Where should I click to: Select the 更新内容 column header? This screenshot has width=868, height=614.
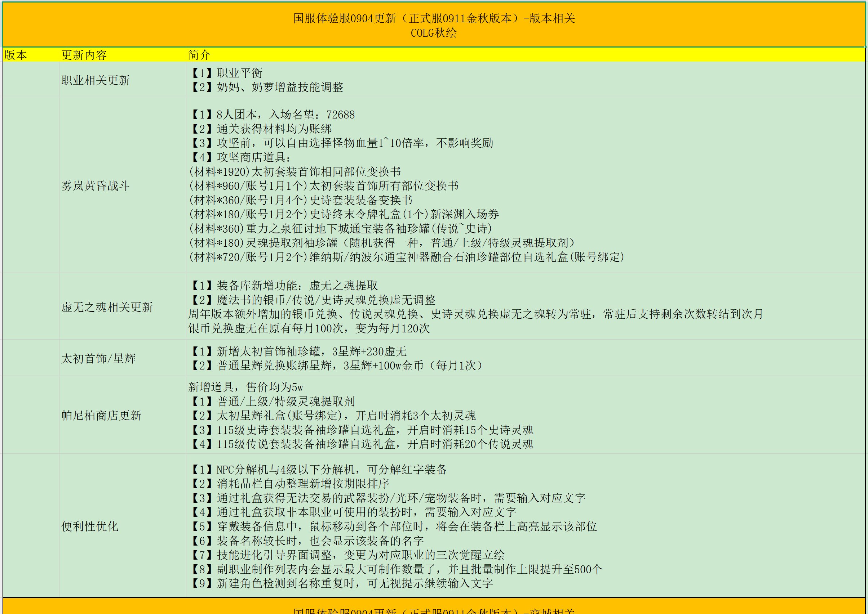[x=84, y=55]
